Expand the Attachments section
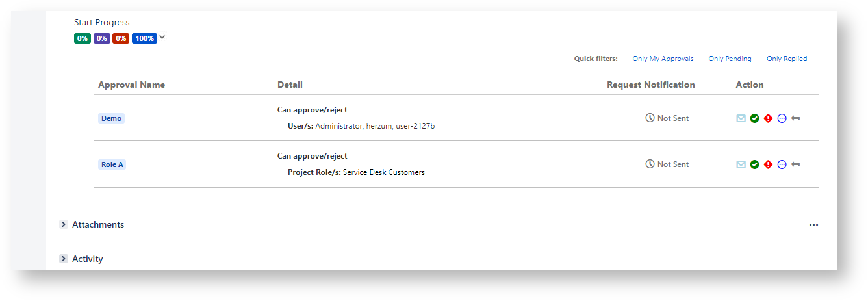 [x=64, y=224]
